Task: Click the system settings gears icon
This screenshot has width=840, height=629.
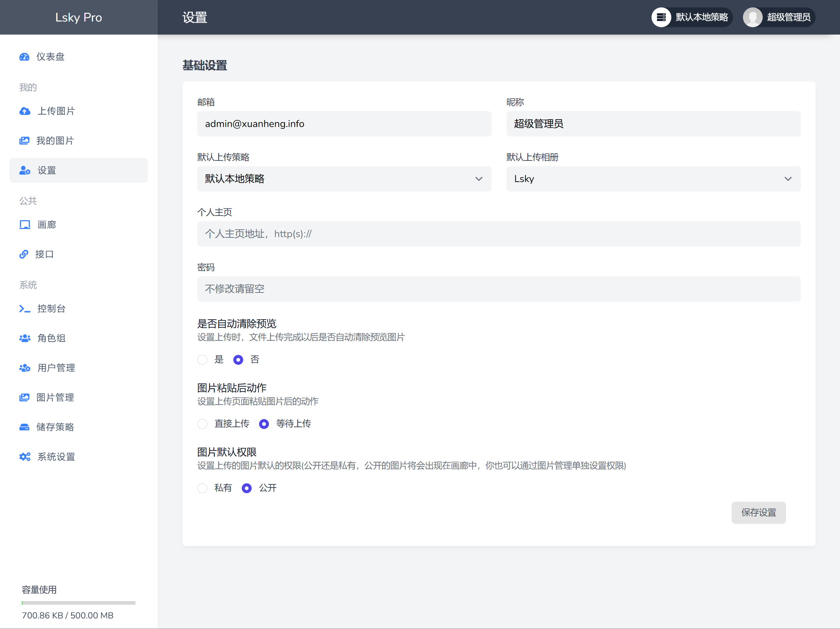Action: 25,457
